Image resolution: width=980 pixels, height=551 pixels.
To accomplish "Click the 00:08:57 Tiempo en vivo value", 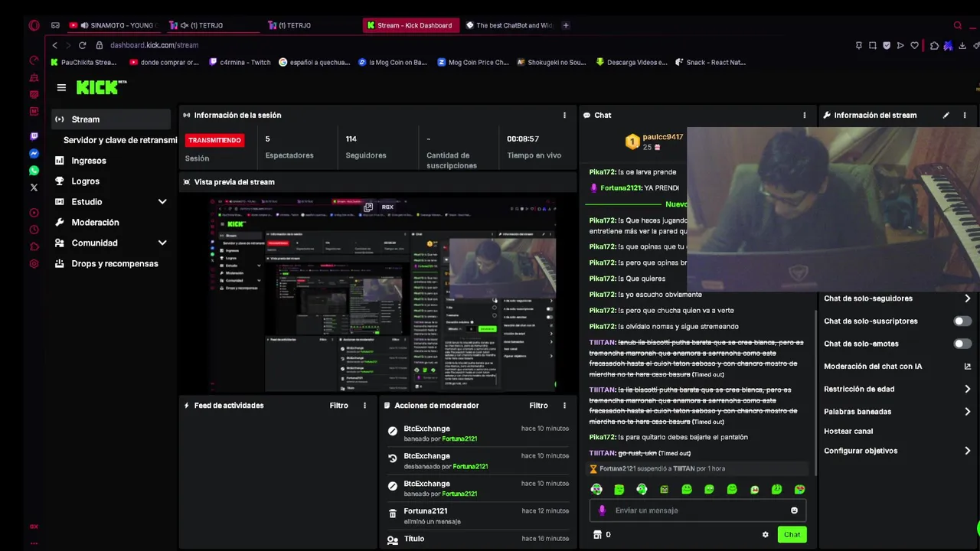I will click(523, 139).
